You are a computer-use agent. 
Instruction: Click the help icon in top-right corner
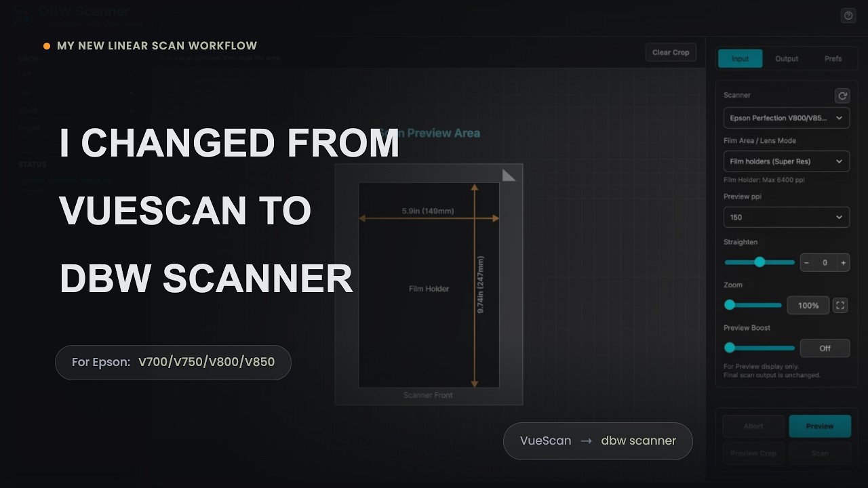pyautogui.click(x=848, y=16)
